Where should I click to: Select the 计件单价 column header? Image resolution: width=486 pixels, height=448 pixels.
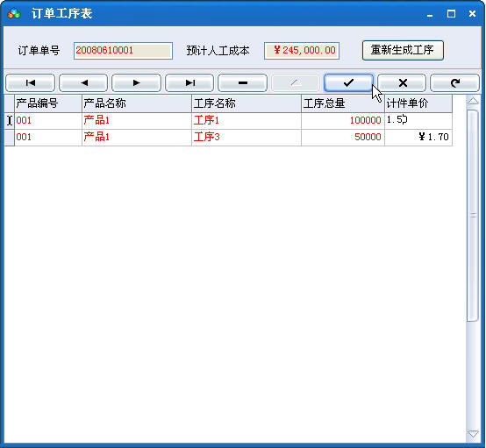[x=418, y=103]
